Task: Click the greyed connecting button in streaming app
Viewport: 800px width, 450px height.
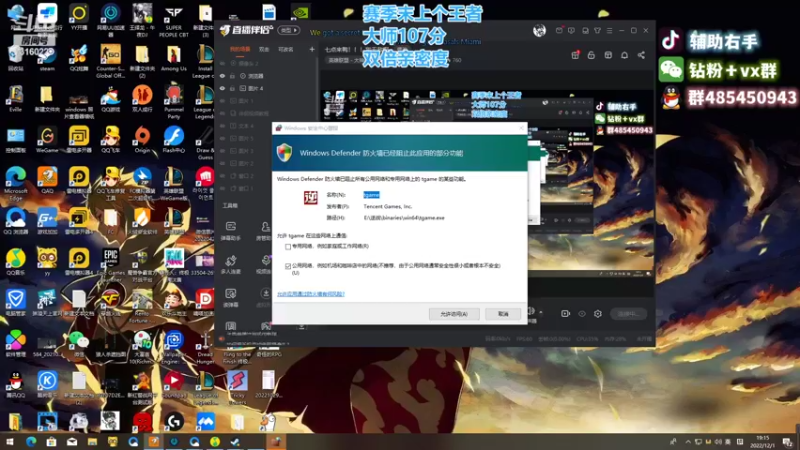Action: tap(628, 314)
